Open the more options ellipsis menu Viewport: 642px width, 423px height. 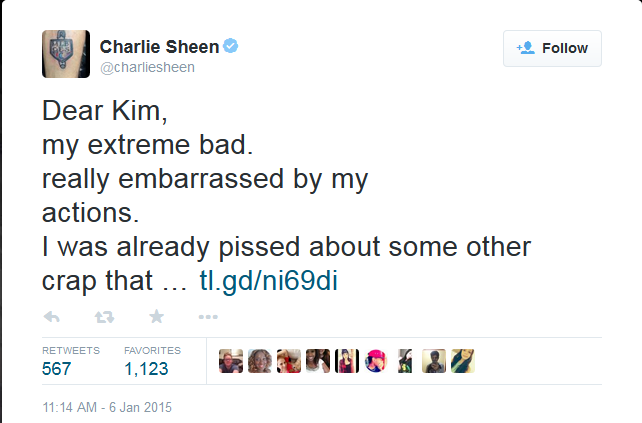[208, 317]
